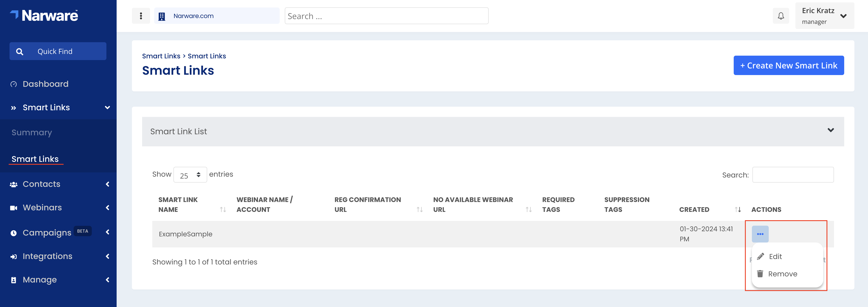Click the top Search field
Viewport: 868px width, 307px height.
(x=387, y=16)
